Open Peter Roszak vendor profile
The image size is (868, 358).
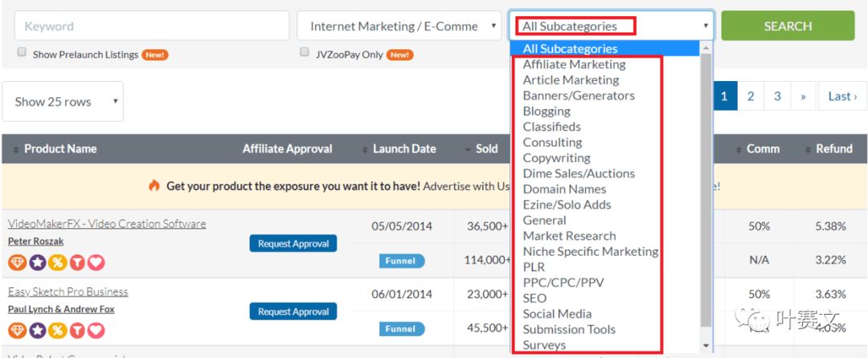tap(35, 242)
